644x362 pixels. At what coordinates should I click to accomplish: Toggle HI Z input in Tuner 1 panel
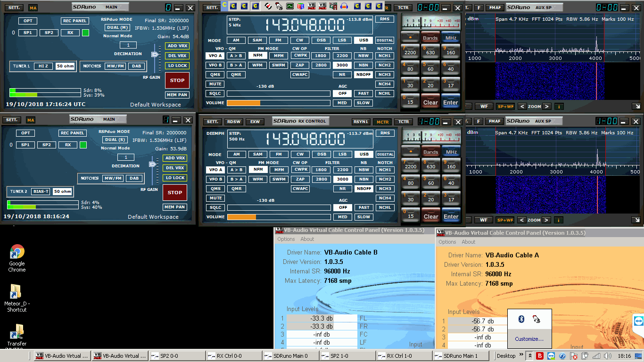tap(43, 66)
